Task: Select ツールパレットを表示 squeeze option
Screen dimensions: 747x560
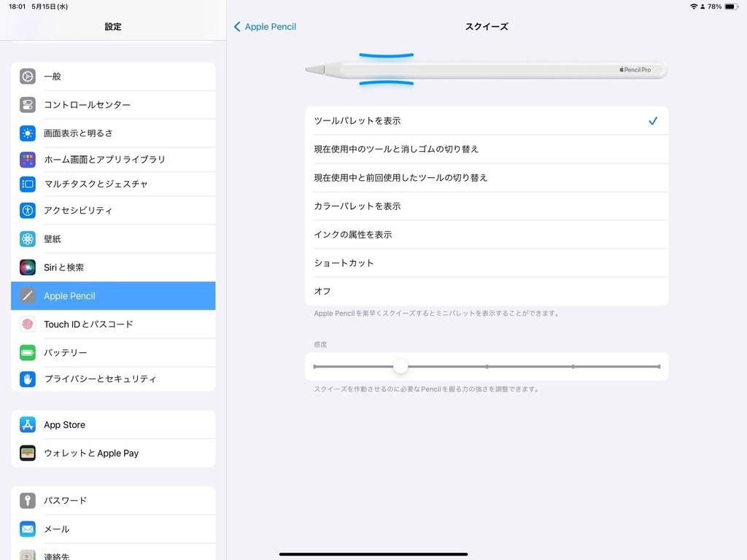Action: point(487,121)
